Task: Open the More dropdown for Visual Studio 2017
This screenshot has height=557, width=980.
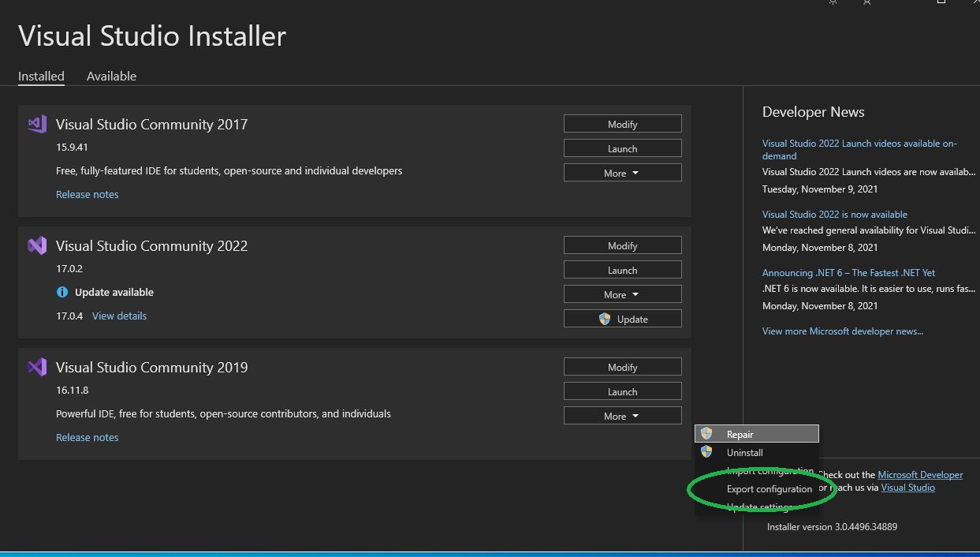Action: [622, 172]
